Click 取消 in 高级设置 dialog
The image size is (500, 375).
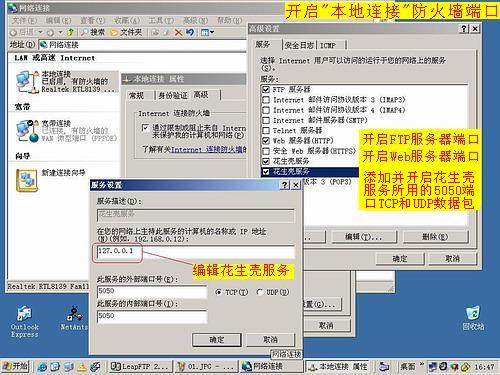[452, 258]
